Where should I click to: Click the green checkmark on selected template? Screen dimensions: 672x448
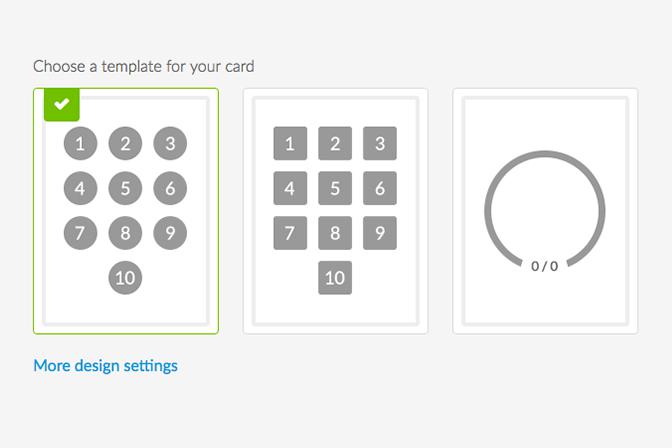[x=61, y=104]
